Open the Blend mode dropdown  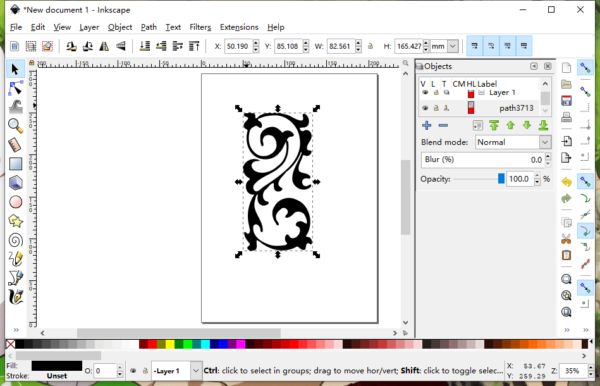[545, 142]
